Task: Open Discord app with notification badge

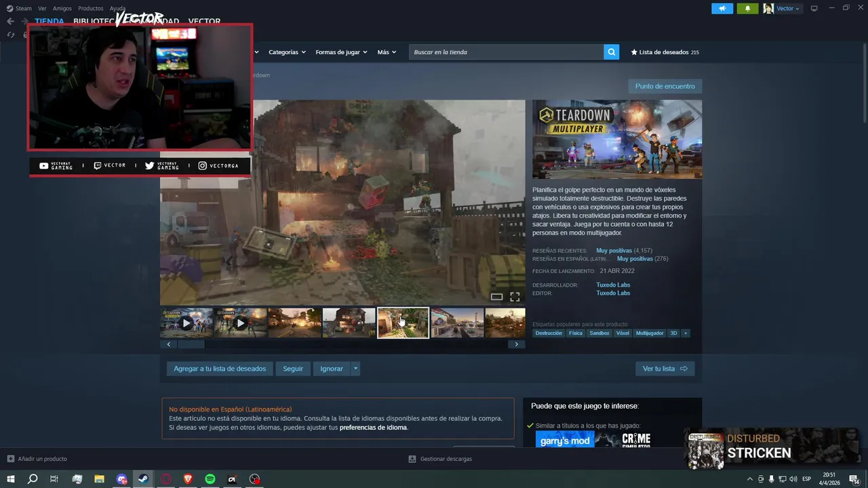Action: (x=121, y=479)
